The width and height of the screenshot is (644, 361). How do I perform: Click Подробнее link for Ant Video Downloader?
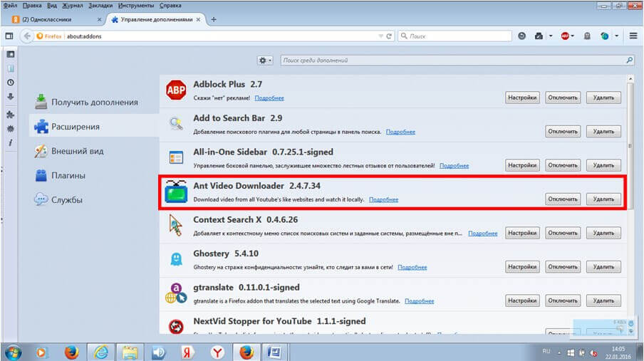coord(383,199)
